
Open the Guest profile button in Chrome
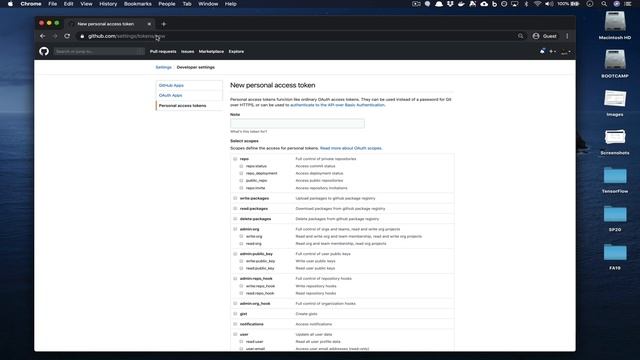tap(544, 36)
